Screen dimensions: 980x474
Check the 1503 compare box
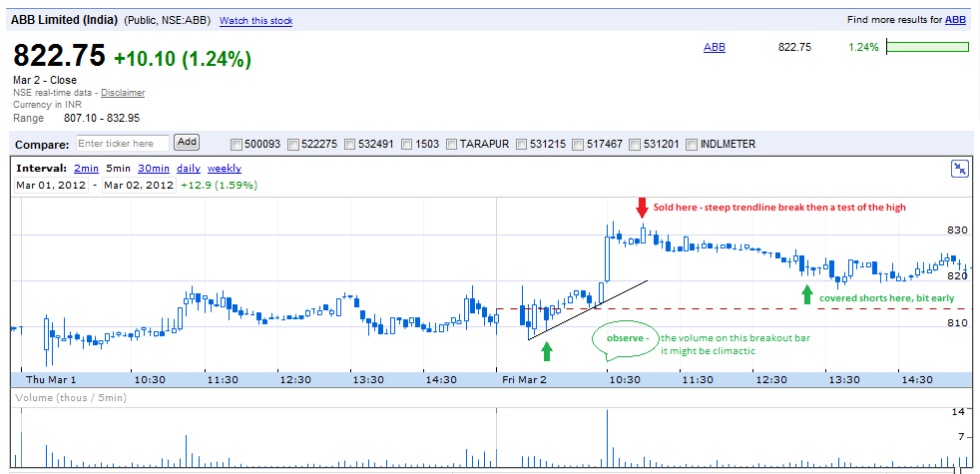coord(405,145)
